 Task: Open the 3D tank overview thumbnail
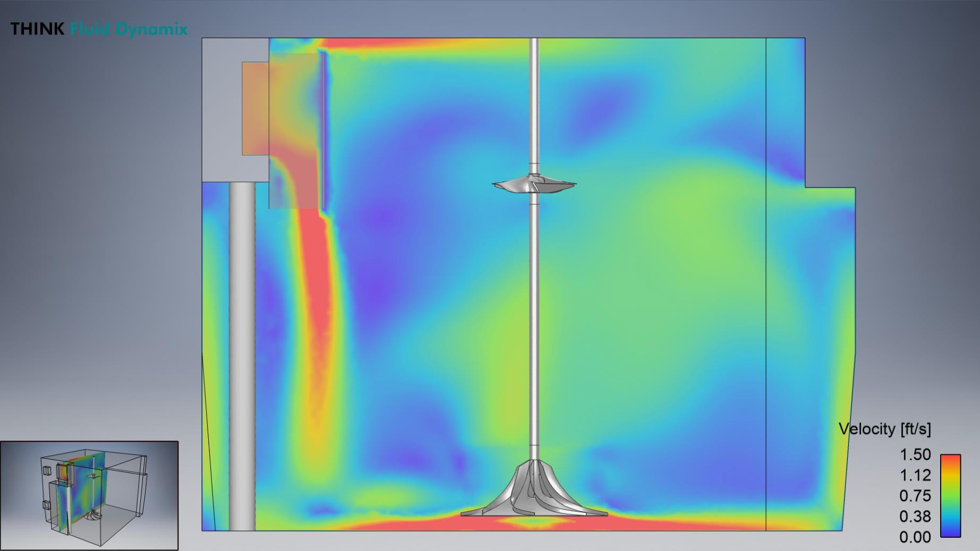click(x=89, y=495)
